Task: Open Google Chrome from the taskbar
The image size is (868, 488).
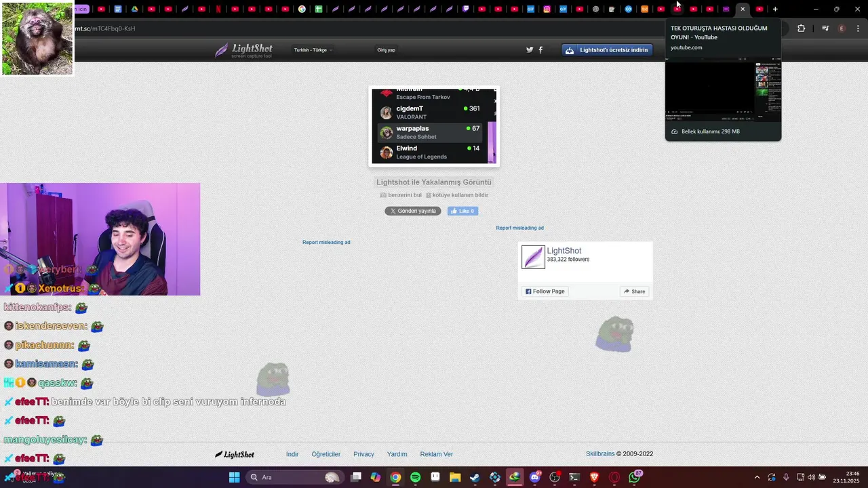Action: [395, 477]
